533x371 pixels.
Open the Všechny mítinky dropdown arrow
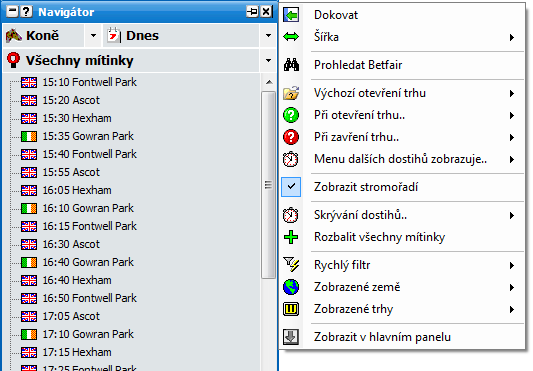(x=268, y=60)
